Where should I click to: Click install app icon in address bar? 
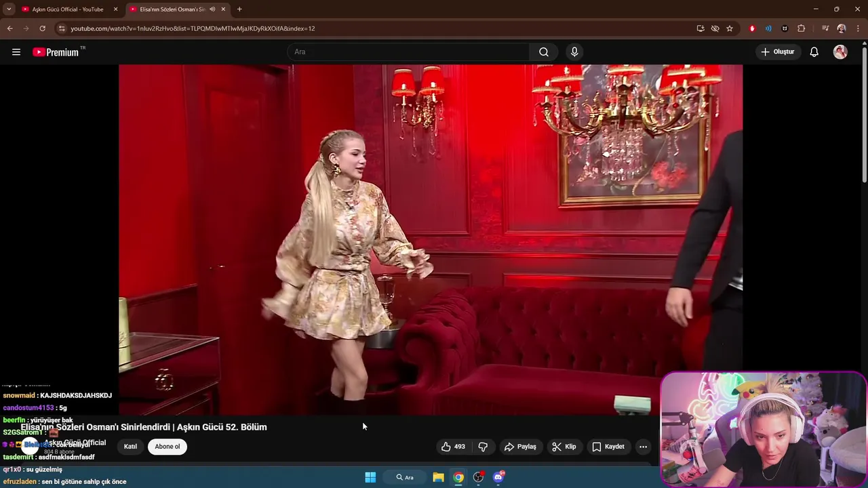701,28
